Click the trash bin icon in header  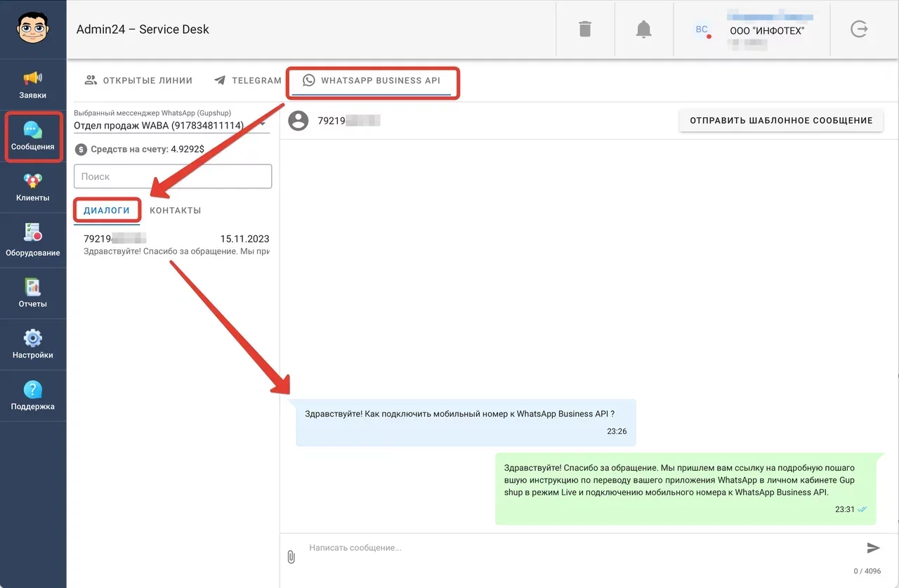point(585,29)
